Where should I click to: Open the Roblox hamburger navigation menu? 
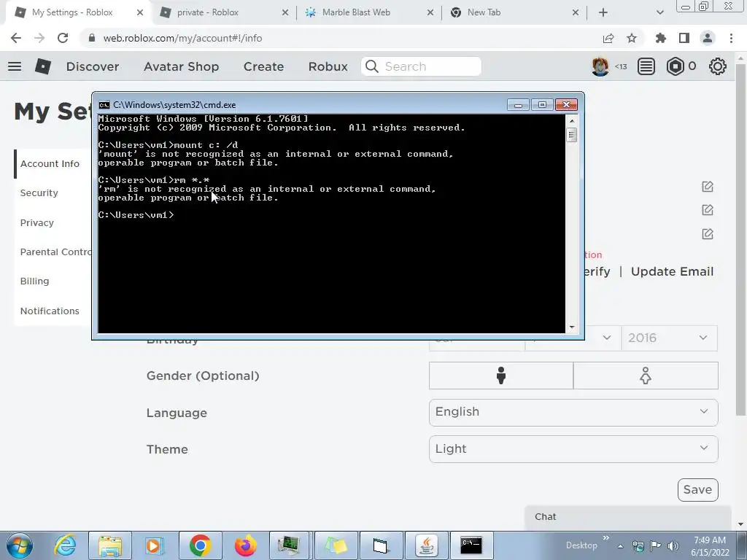pyautogui.click(x=15, y=66)
